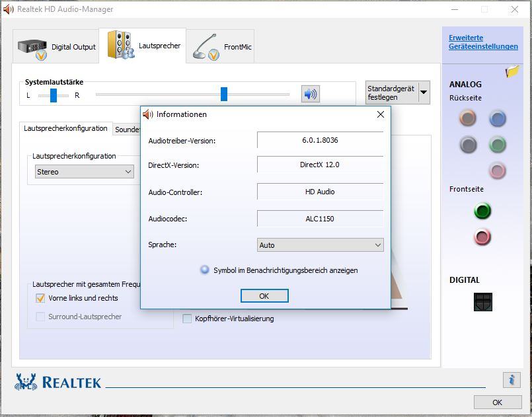The image size is (532, 417).
Task: Toggle Symbol im Benachrichtigungsbereich anzeigen
Action: coord(205,270)
